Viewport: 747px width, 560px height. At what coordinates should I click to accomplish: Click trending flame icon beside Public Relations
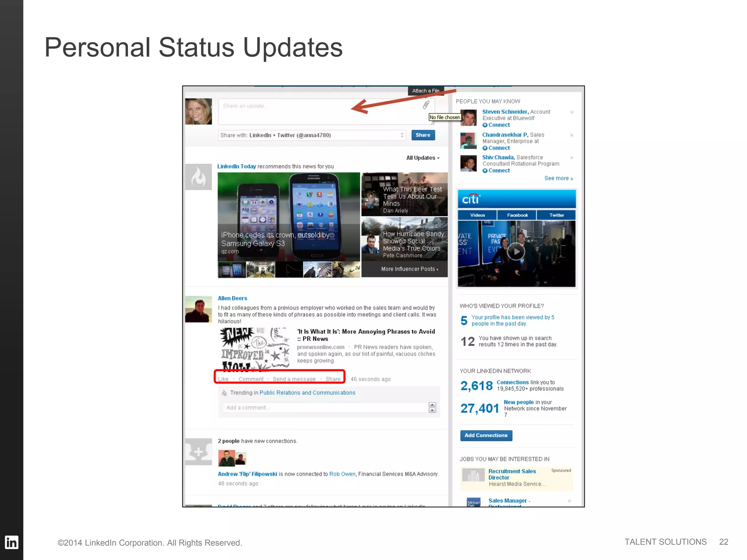tap(224, 393)
